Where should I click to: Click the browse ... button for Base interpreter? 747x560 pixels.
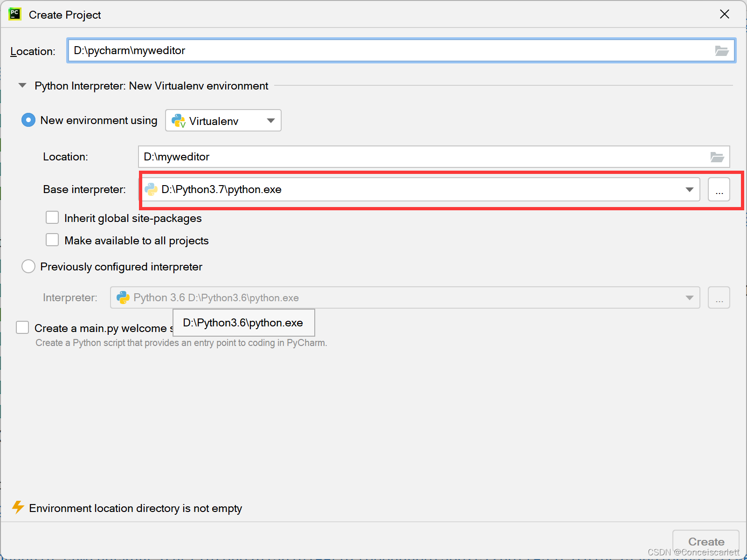pos(719,189)
